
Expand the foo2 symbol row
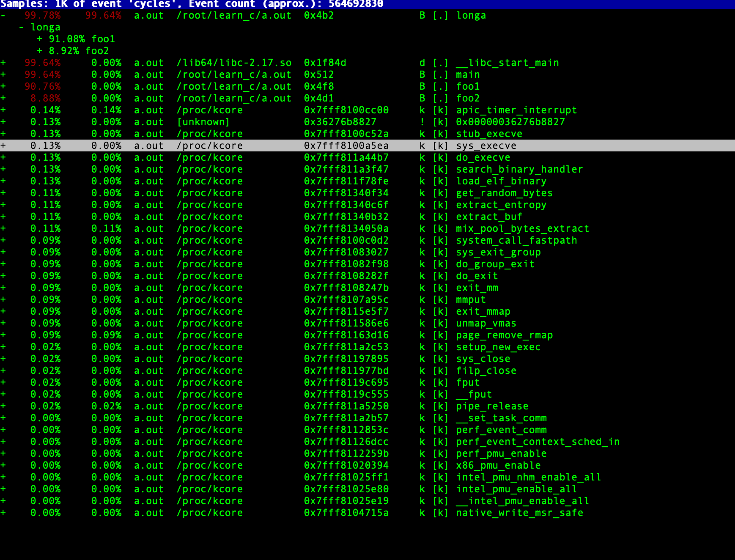coord(3,98)
